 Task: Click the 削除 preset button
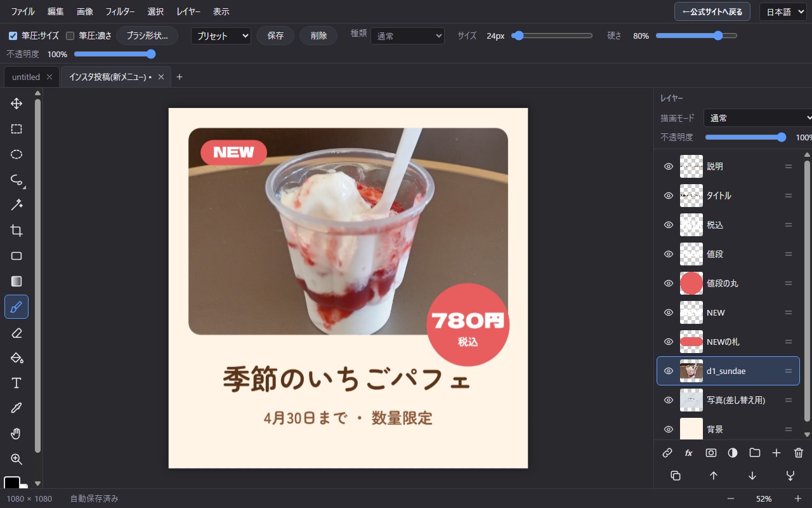pos(318,36)
